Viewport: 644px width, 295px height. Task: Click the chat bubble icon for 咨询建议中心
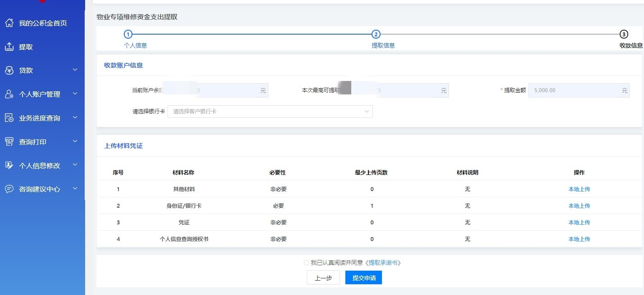pos(9,189)
